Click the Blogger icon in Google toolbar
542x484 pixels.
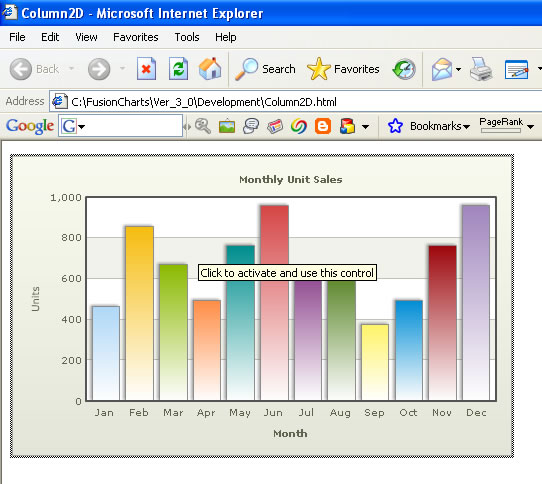[x=323, y=126]
